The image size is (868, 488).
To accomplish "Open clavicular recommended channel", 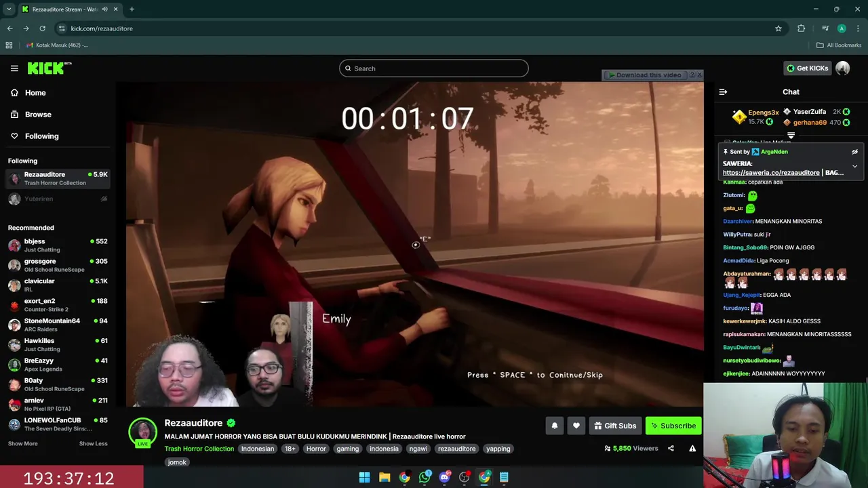I will tap(58, 285).
